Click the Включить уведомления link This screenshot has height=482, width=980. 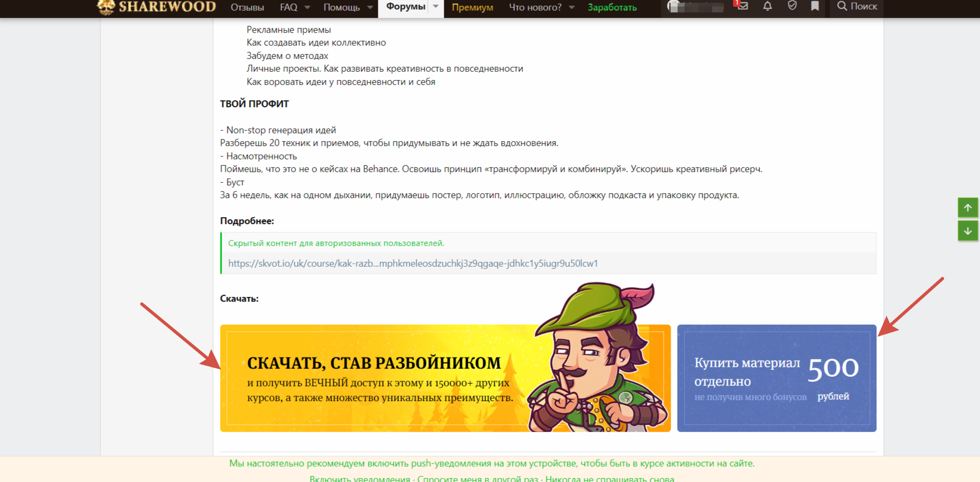pyautogui.click(x=360, y=478)
